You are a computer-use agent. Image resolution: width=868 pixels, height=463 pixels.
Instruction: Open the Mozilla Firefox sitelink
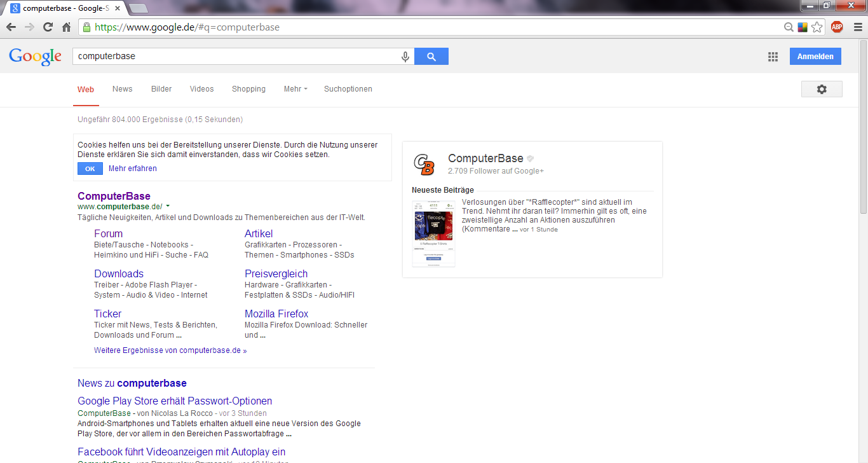pyautogui.click(x=276, y=314)
